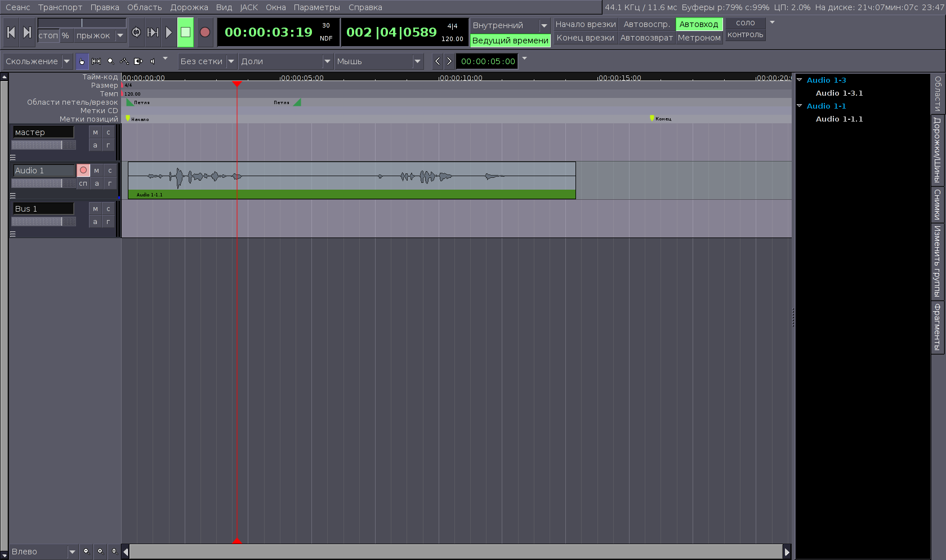Open the JACK menu

tap(249, 7)
